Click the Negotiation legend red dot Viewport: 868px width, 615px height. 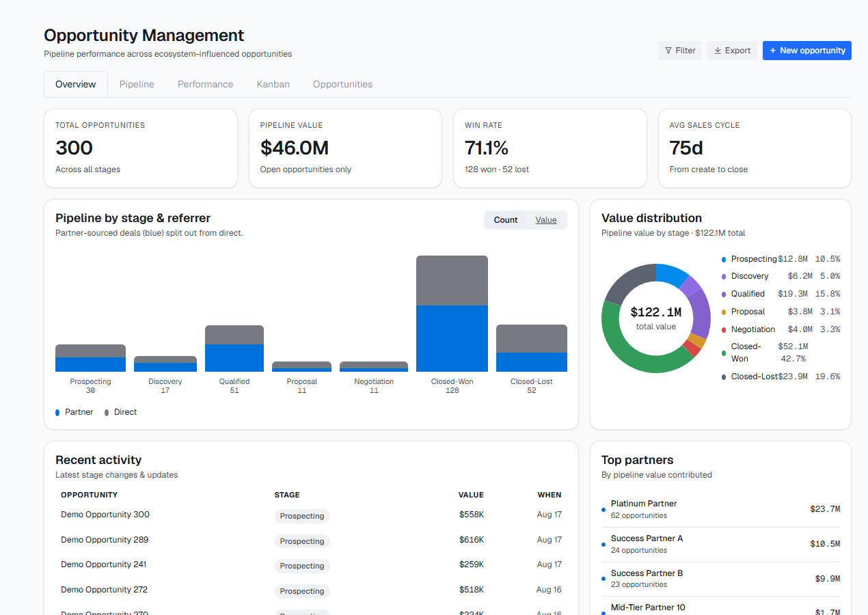724,330
